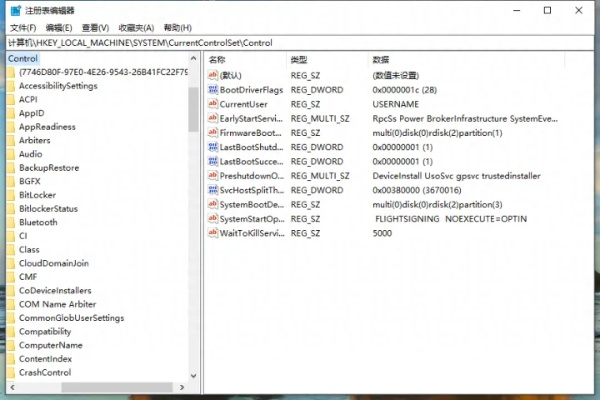
Task: Click the string value icon for CurrentUser
Action: click(x=212, y=104)
